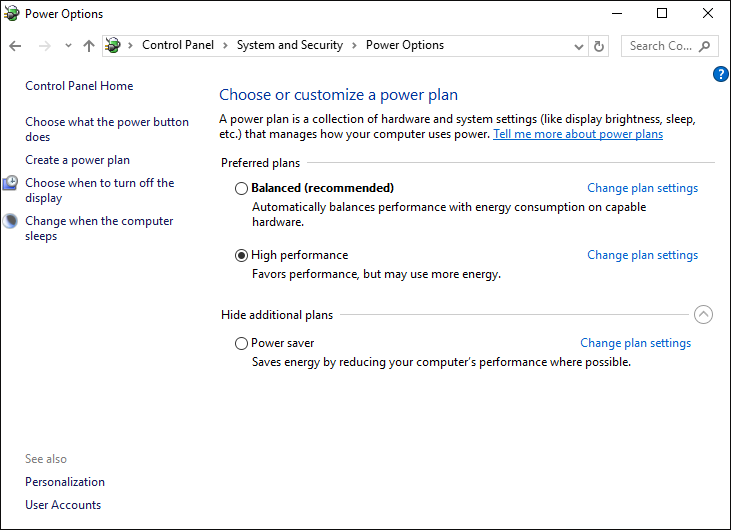Screen dimensions: 731x530
Task: Select the High performance plan
Action: 241,255
